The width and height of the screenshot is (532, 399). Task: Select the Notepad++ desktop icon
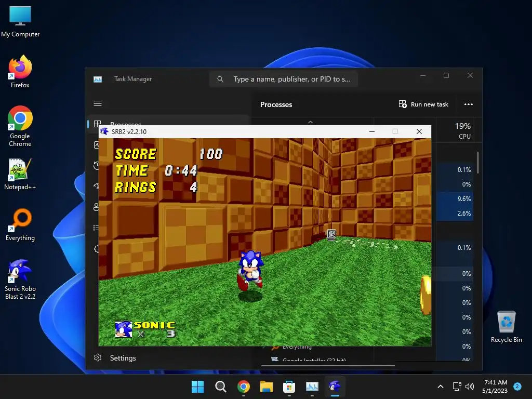coord(20,174)
